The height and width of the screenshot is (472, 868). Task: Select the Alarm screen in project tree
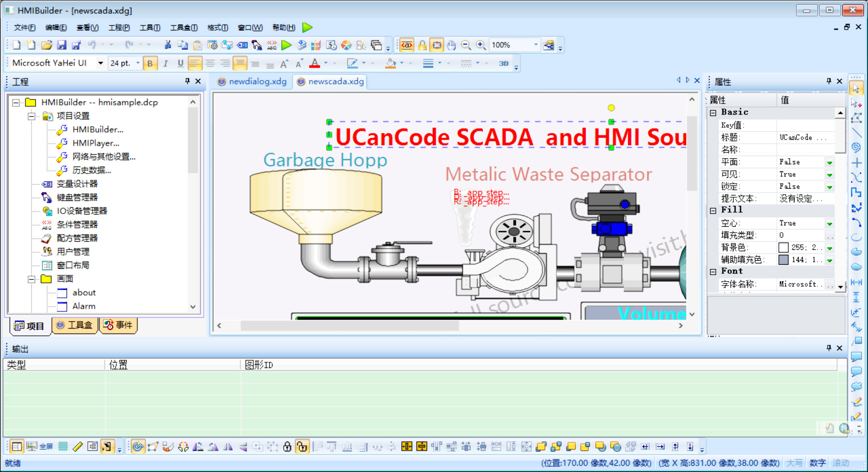point(84,306)
